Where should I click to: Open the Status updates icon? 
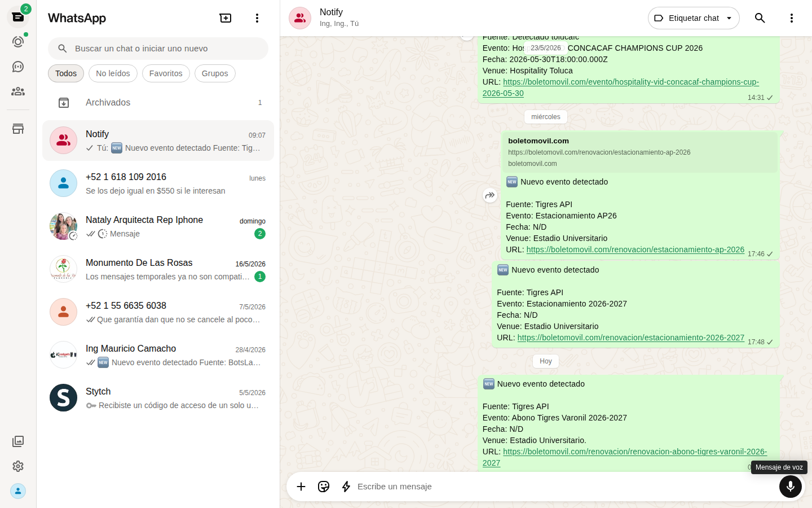18,42
